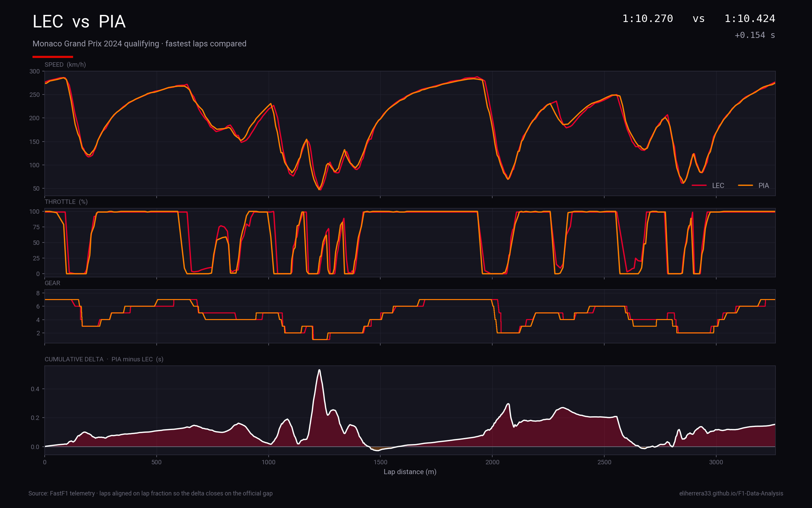Click the x-axis tick label 1500

(x=380, y=462)
